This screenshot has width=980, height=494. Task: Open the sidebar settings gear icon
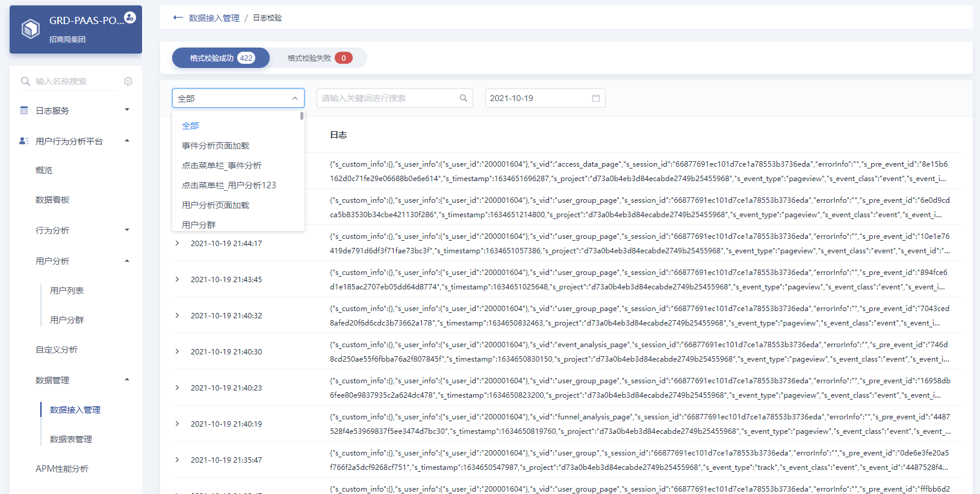[x=128, y=81]
